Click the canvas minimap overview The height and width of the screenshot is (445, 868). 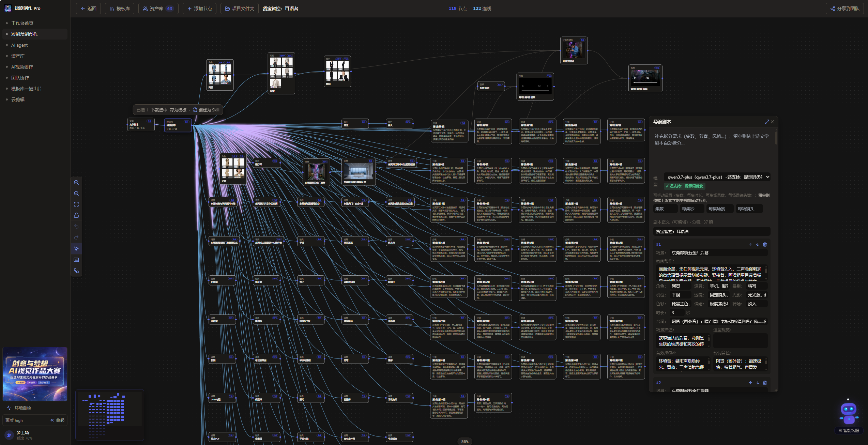[x=110, y=415]
